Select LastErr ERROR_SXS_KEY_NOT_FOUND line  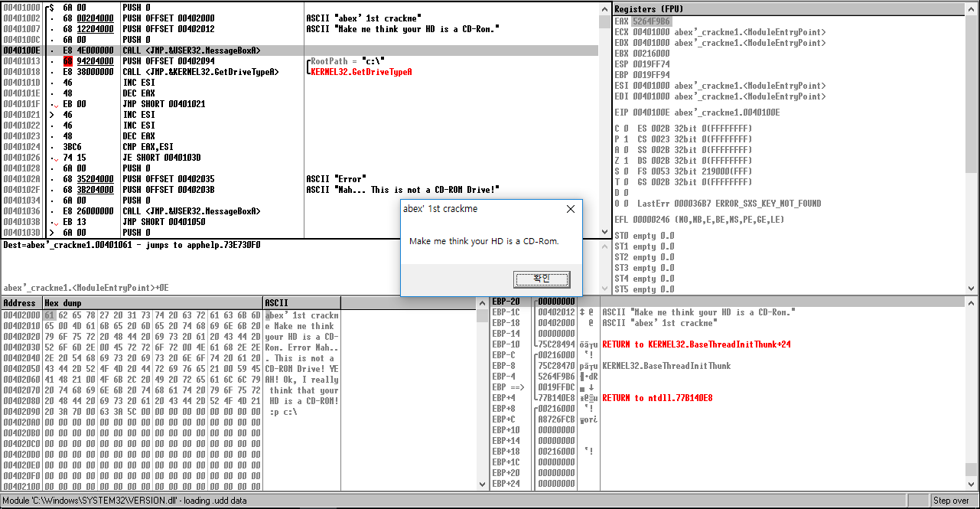[x=729, y=204]
